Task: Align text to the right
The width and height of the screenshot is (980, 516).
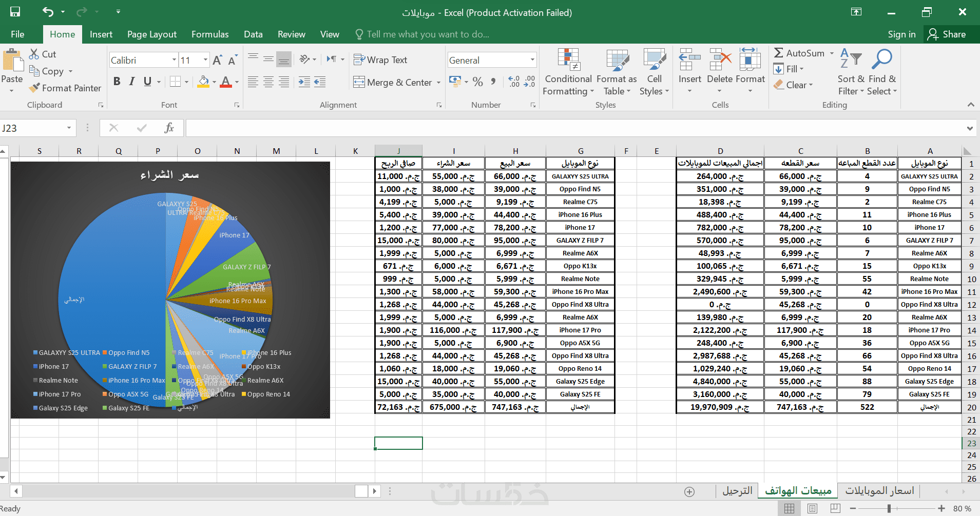Action: 284,82
